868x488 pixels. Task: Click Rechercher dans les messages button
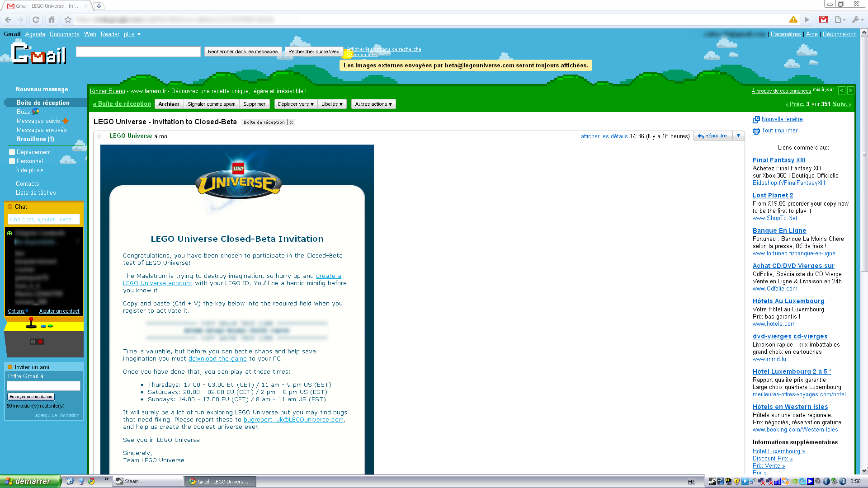pos(243,52)
